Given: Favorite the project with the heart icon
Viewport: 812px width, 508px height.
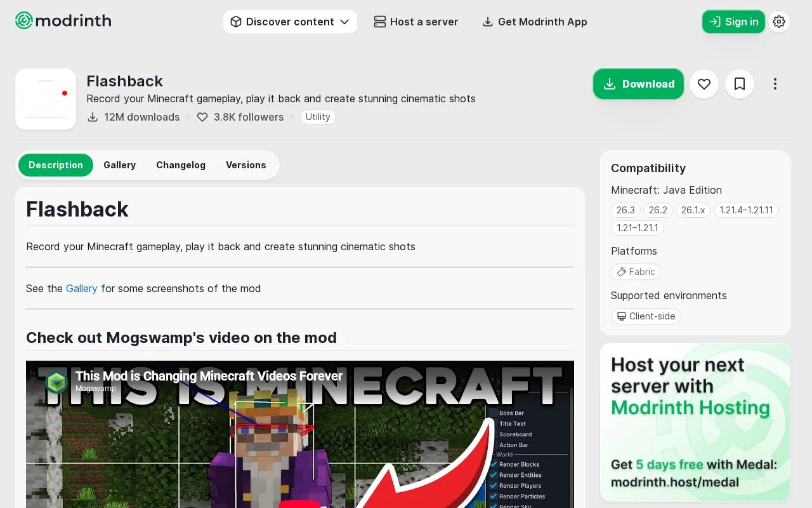Looking at the screenshot, I should pos(704,84).
